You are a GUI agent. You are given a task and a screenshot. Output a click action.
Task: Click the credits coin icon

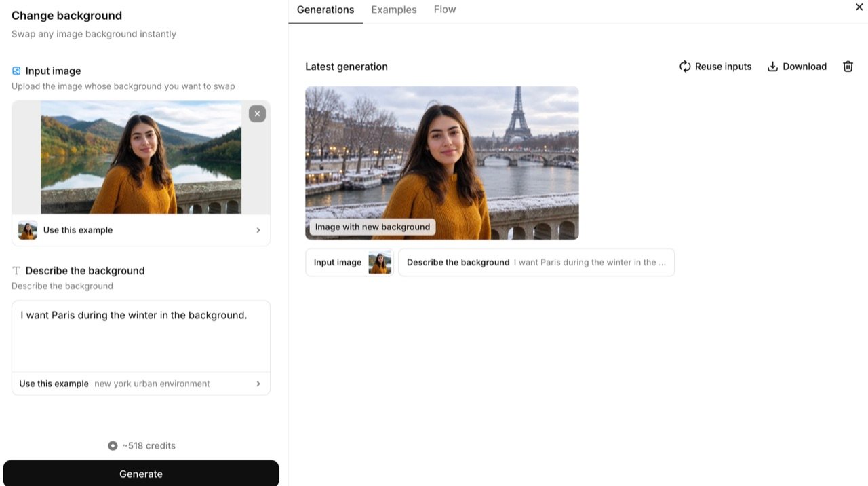[113, 446]
